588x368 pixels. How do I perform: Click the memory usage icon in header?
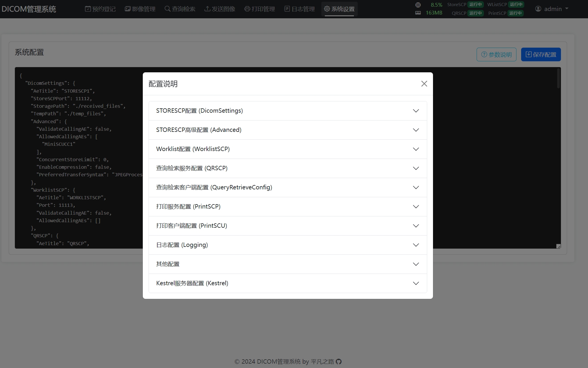418,13
